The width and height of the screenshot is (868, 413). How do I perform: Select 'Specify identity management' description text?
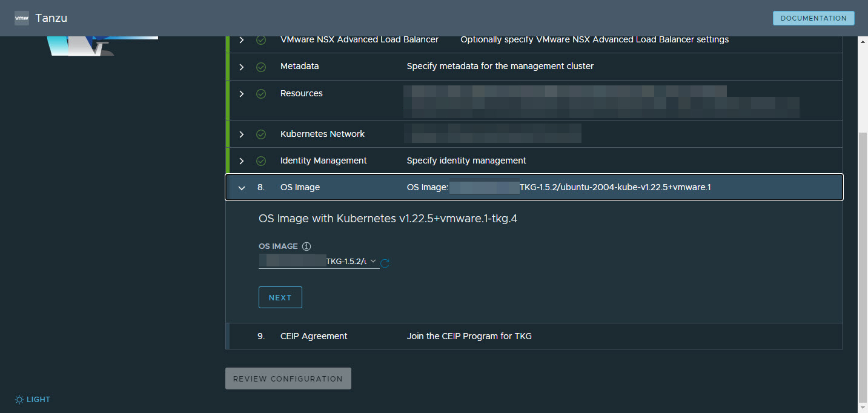coord(466,160)
